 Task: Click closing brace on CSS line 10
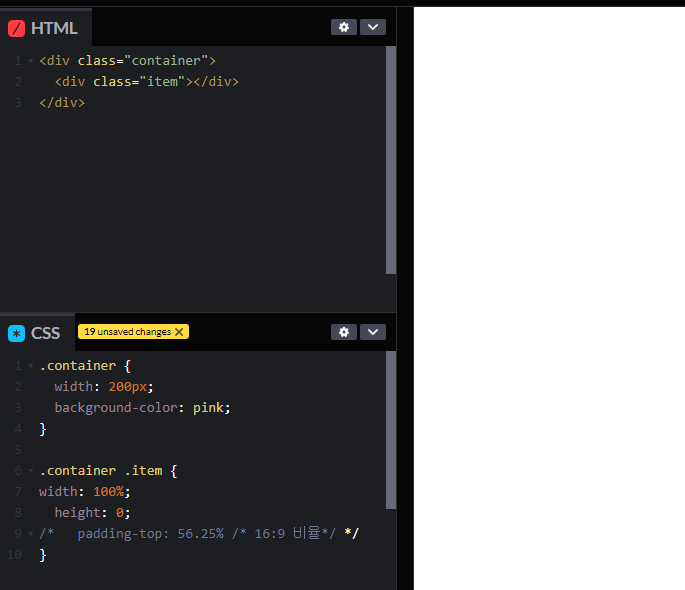(x=43, y=555)
